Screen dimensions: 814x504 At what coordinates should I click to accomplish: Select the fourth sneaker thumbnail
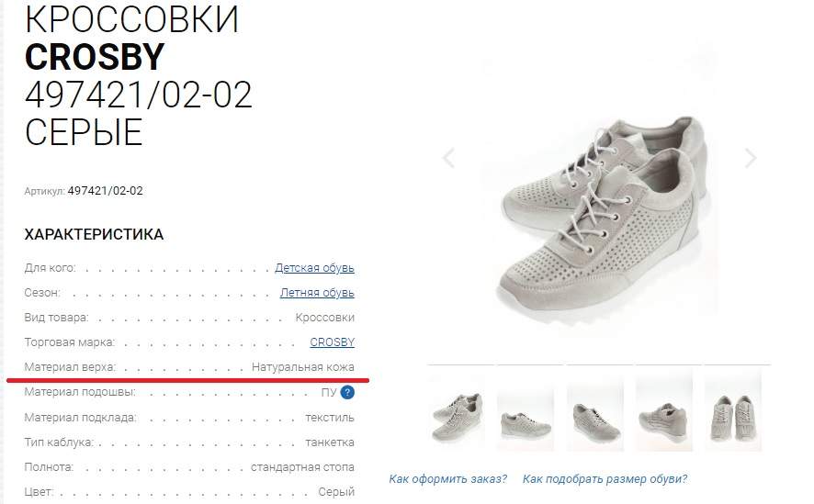click(x=664, y=410)
